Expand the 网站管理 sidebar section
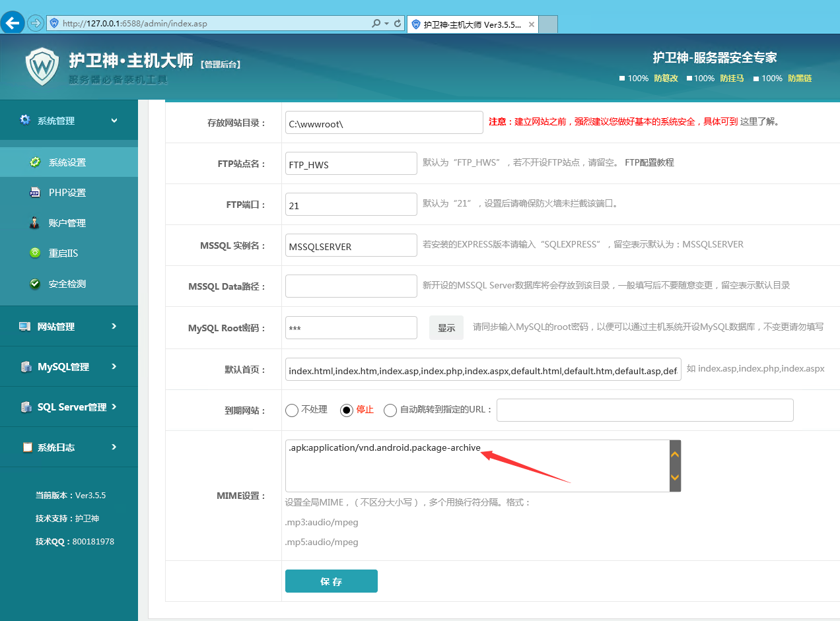This screenshot has height=621, width=840. click(69, 326)
